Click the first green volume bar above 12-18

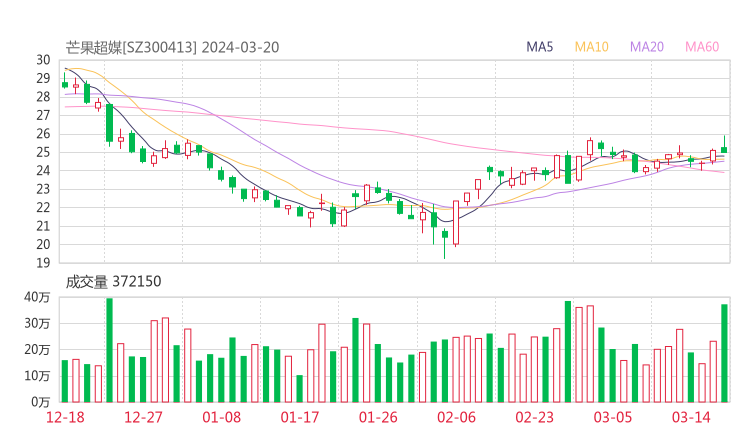point(65,381)
